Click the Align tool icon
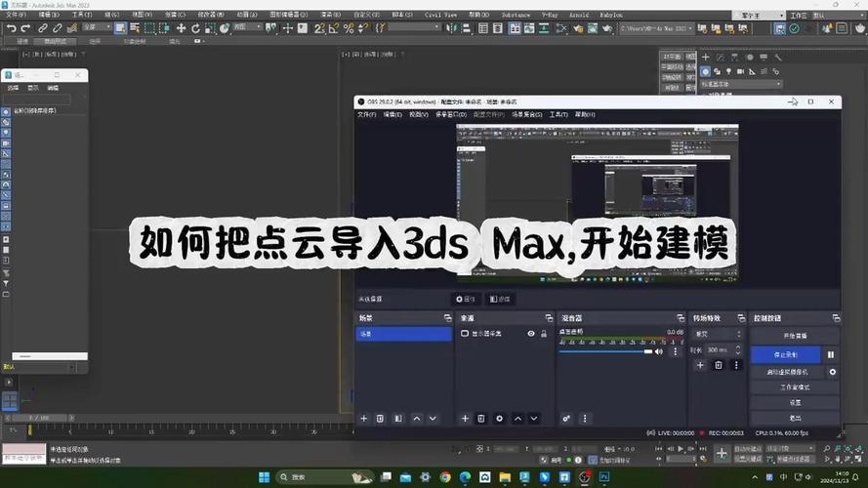This screenshot has height=488, width=868. point(466,28)
